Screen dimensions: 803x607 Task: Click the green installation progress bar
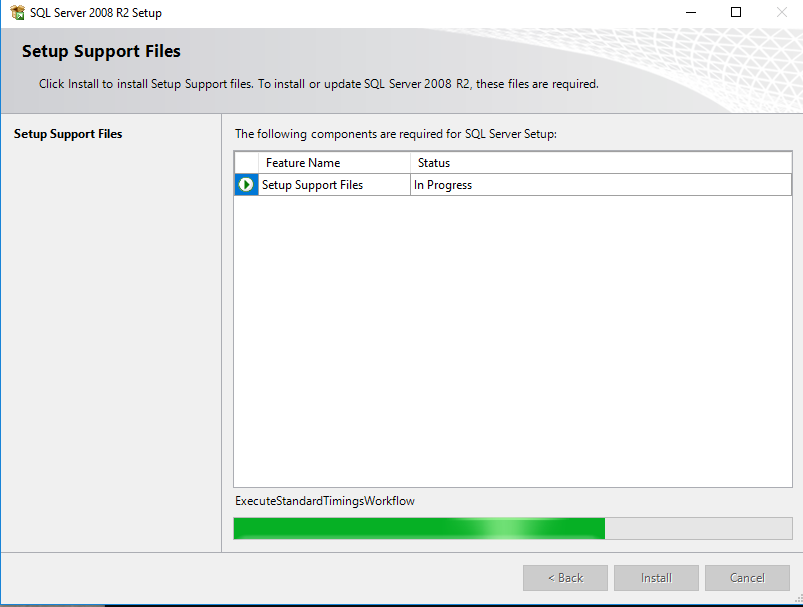pos(513,529)
